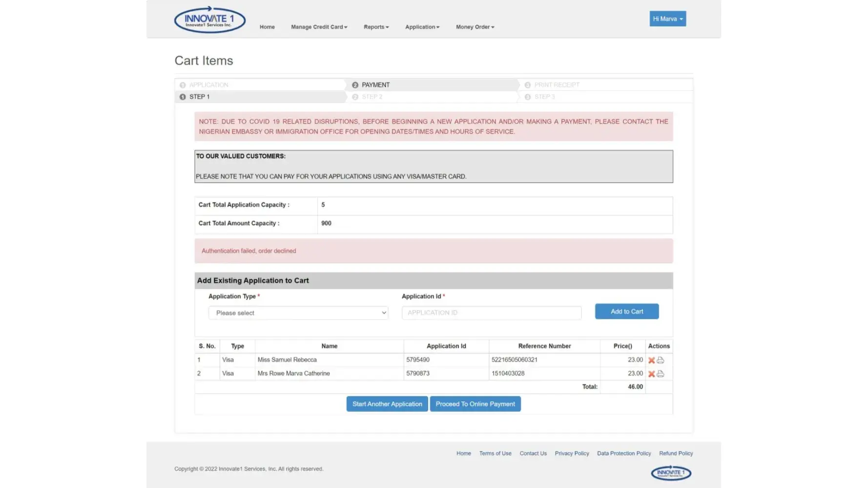This screenshot has height=488, width=868.
Task: Click the Innovate 1 footer logo
Action: (671, 472)
